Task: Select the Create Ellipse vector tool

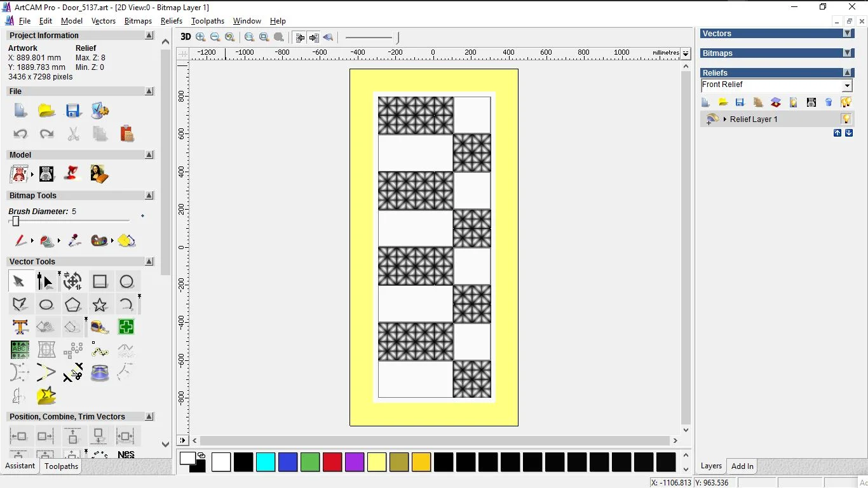Action: tap(46, 305)
